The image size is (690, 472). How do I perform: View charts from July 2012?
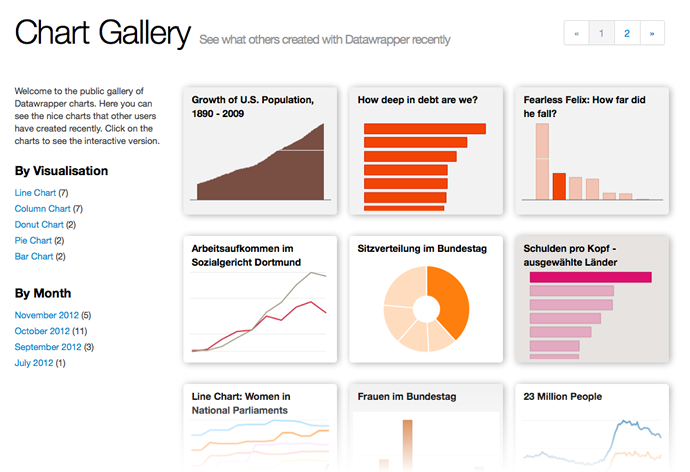point(34,363)
